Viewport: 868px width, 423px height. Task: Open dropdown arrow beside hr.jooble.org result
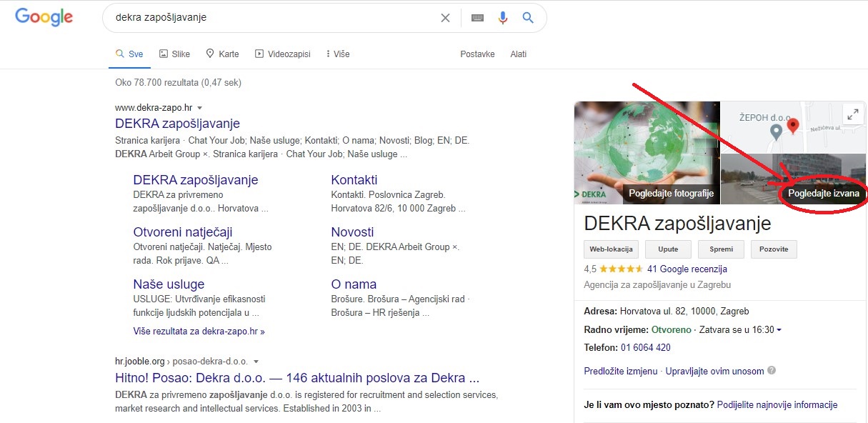click(256, 362)
